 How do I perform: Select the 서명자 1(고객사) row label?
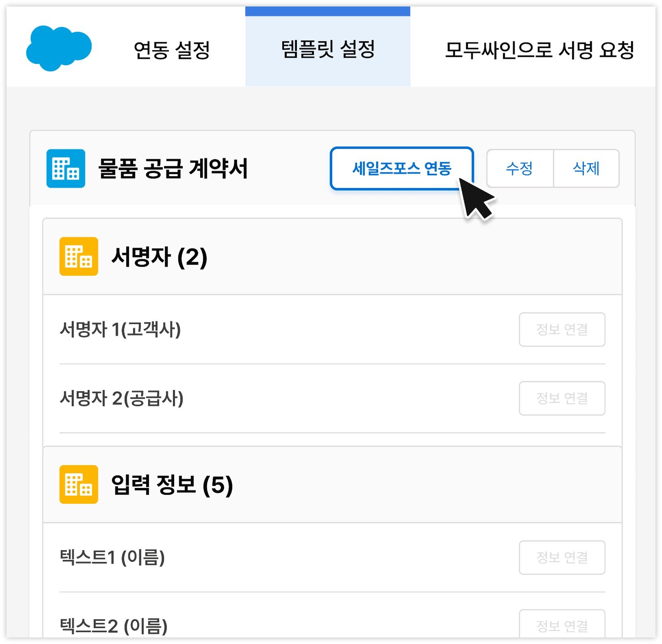[x=120, y=329]
